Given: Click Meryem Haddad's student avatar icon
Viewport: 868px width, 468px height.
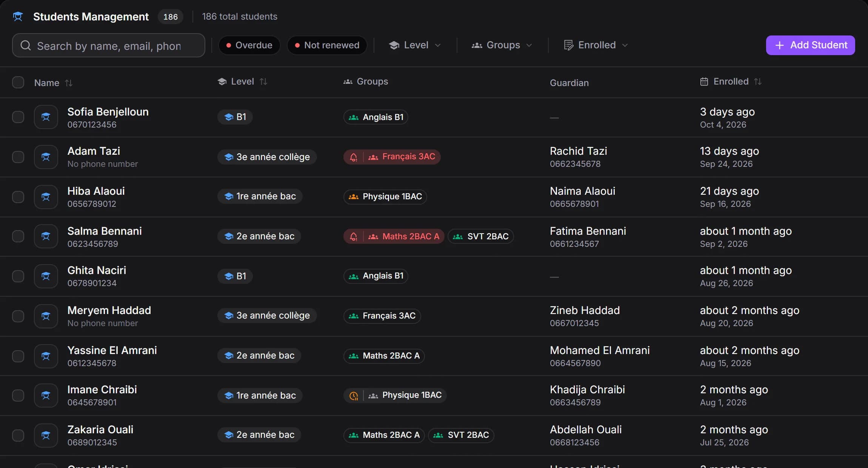Looking at the screenshot, I should click(46, 316).
